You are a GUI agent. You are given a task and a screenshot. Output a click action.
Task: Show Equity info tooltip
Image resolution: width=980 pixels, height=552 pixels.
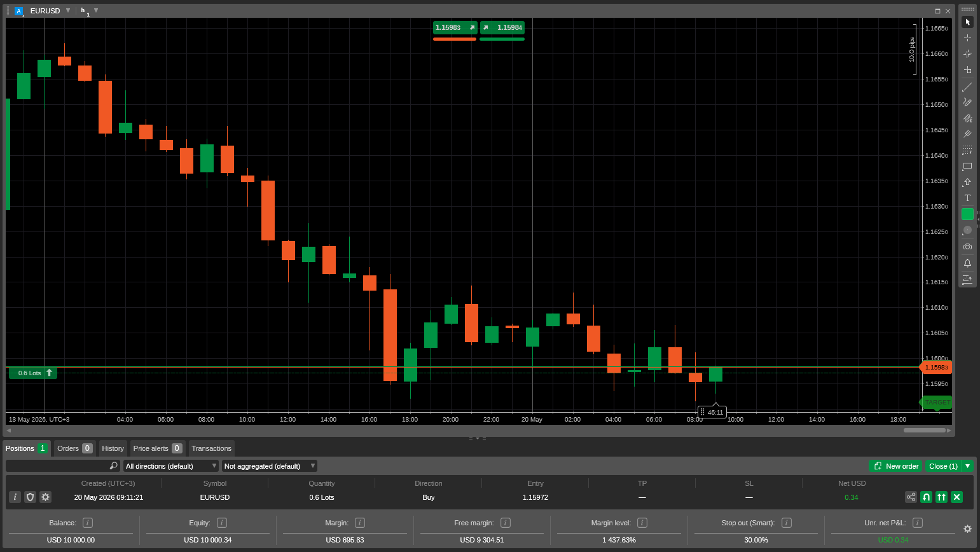click(x=222, y=523)
